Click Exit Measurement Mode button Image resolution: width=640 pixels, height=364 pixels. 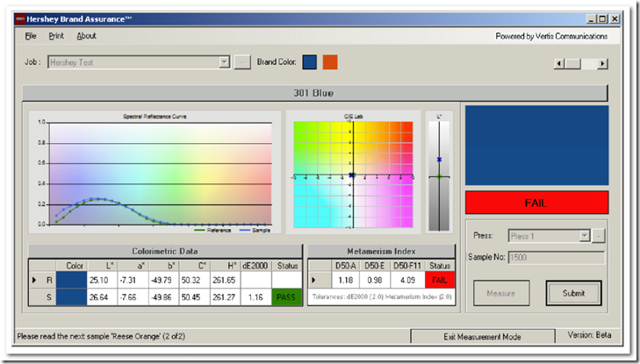point(483,337)
